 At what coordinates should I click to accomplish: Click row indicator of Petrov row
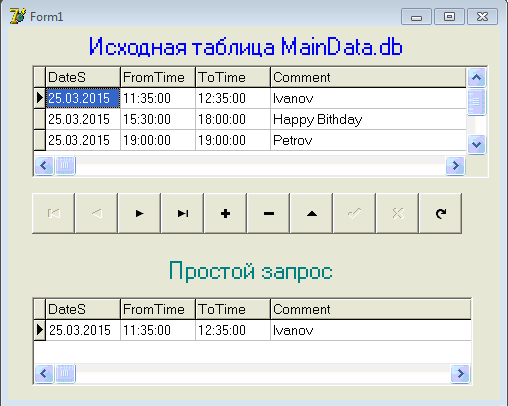(40, 140)
